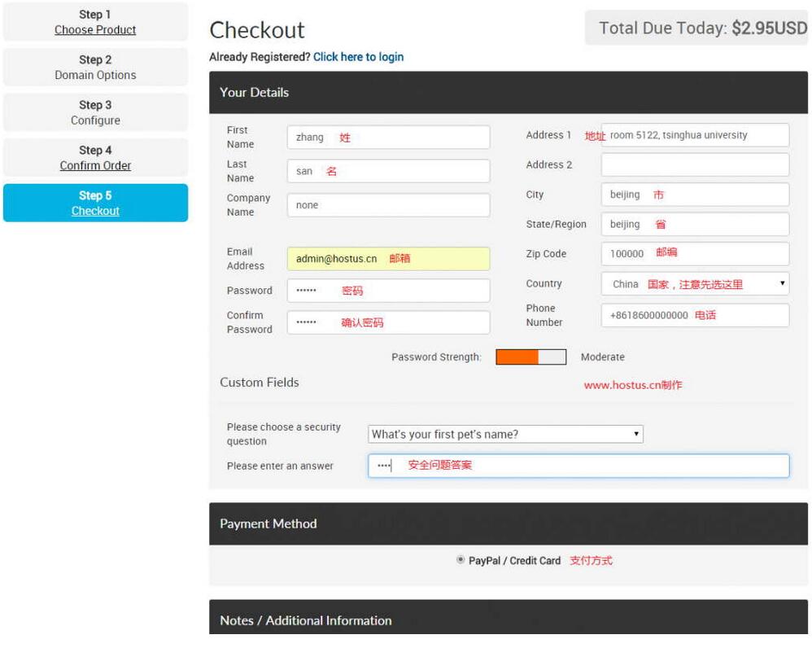
Task: Edit the Company Name field
Action: [388, 205]
